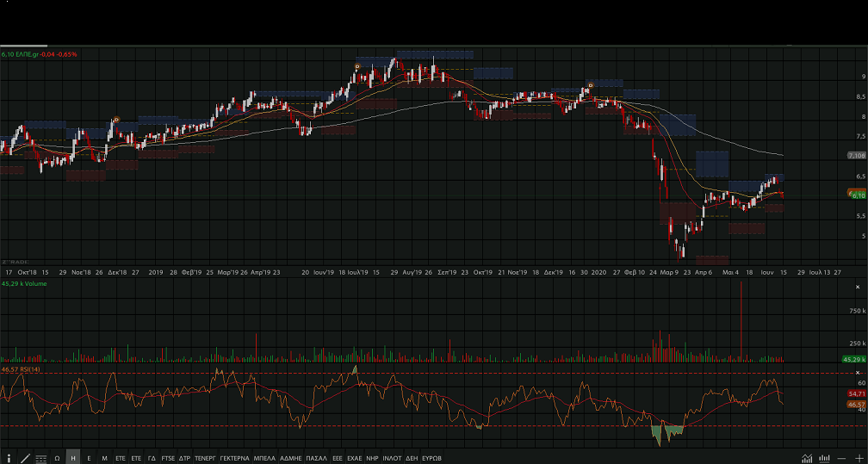Click the bar chart type icon
The height and width of the screenshot is (464, 868).
tap(824, 458)
